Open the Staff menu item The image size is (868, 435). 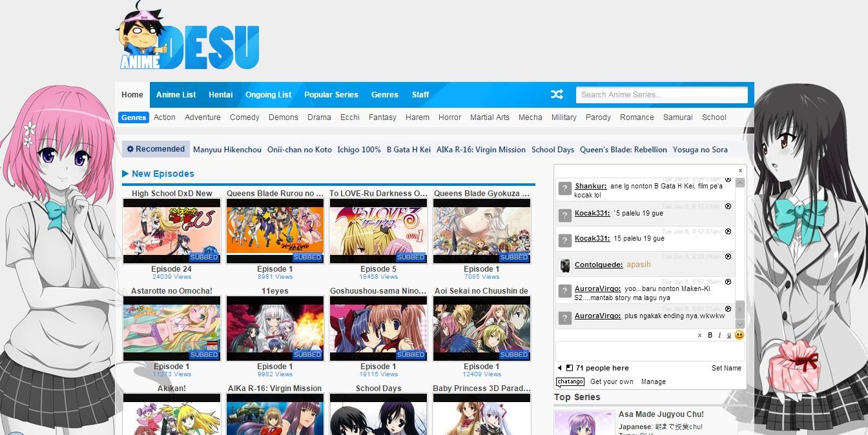click(x=420, y=95)
